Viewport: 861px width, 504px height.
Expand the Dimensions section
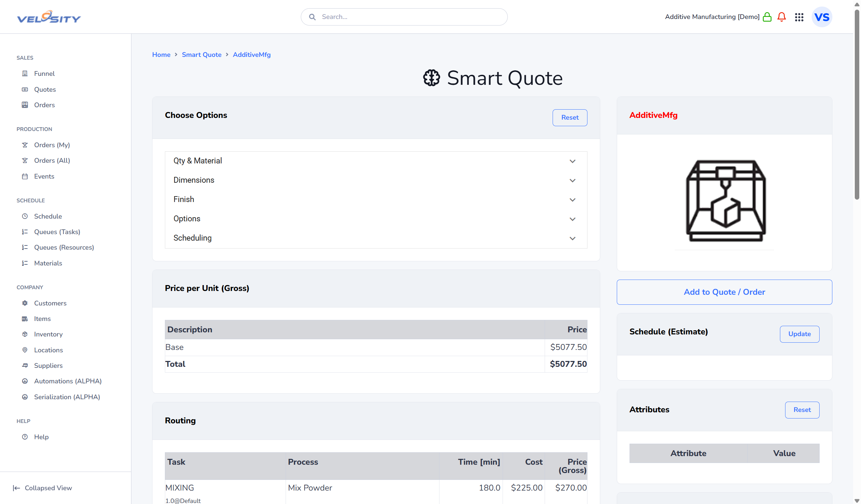(x=376, y=180)
